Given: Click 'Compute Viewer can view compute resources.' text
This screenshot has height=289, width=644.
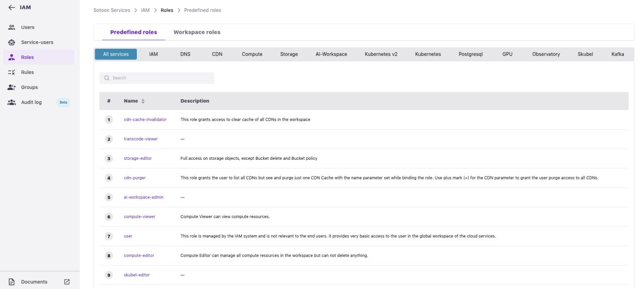Looking at the screenshot, I should click(x=225, y=217).
